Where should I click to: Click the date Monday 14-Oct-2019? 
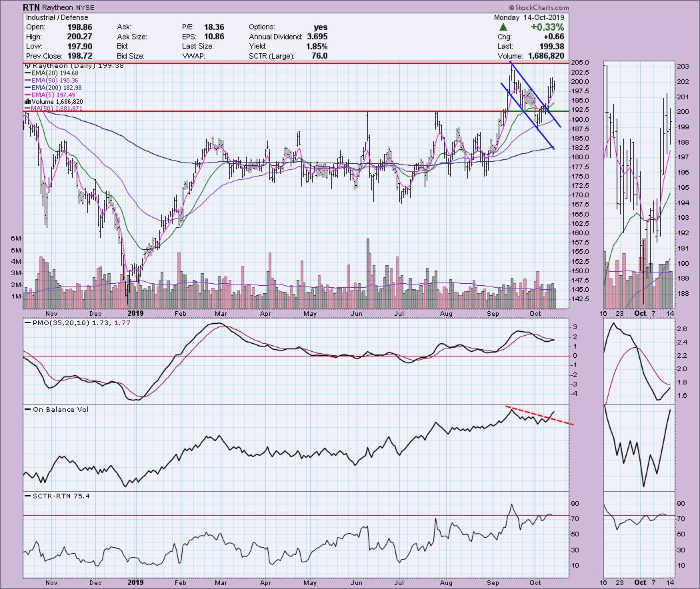pos(529,17)
